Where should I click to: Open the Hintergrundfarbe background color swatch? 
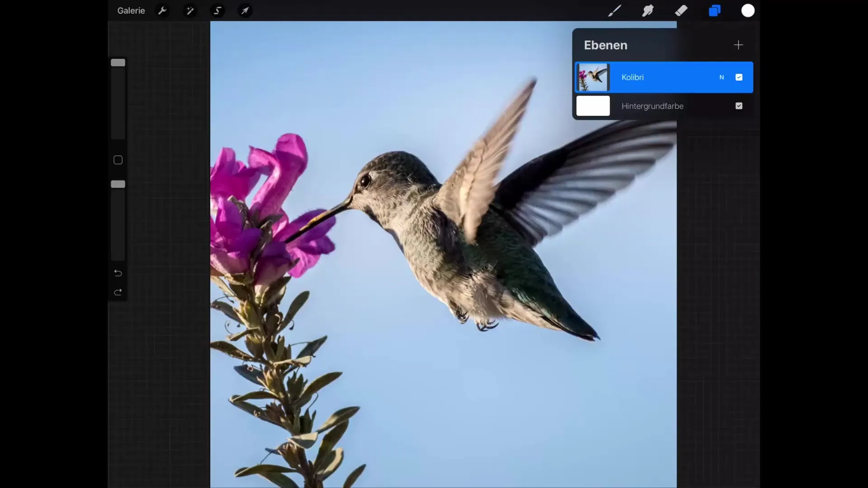(x=593, y=106)
